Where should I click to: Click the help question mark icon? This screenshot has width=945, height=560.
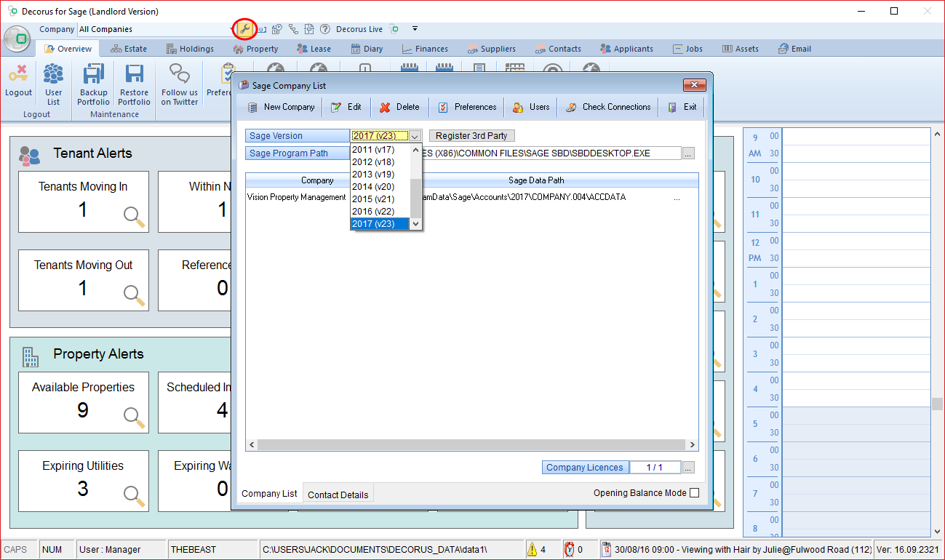[x=325, y=29]
